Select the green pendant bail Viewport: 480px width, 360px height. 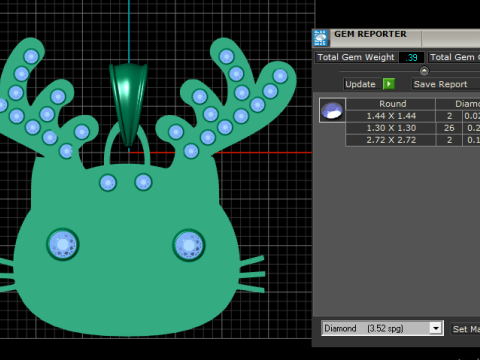pos(128,104)
